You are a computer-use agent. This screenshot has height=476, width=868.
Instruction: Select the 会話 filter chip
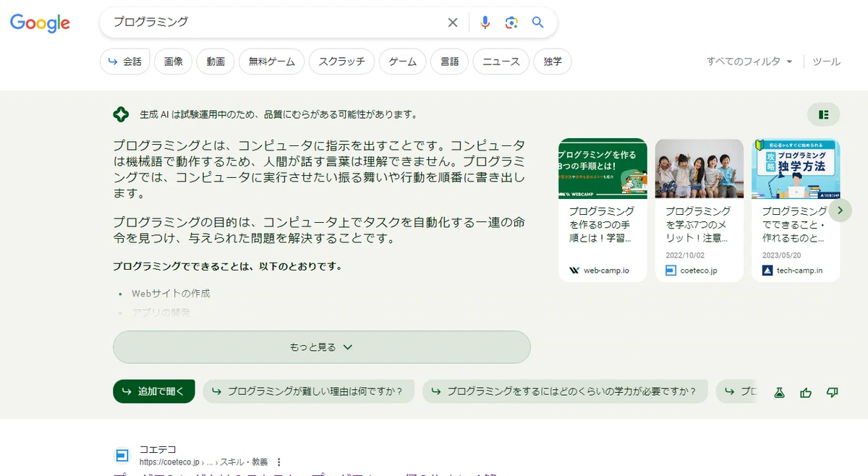[x=125, y=61]
